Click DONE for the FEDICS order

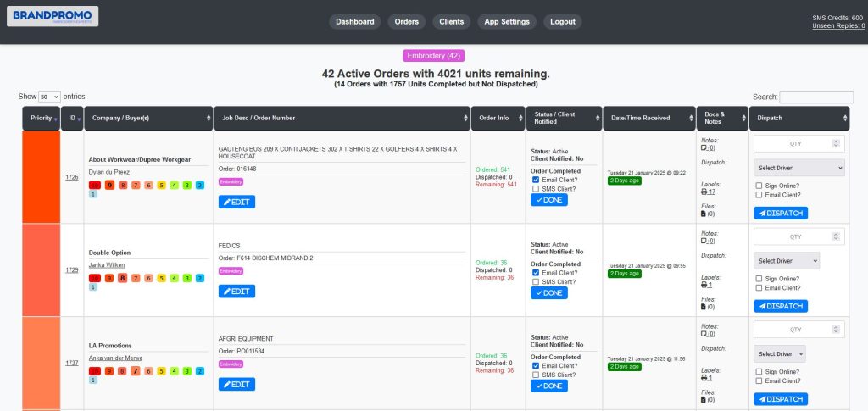pyautogui.click(x=549, y=292)
